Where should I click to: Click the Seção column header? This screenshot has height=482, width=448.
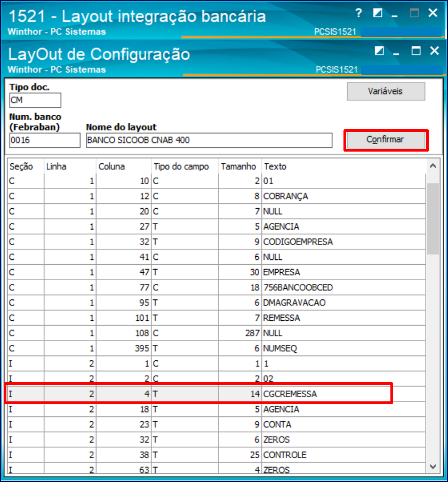click(26, 167)
